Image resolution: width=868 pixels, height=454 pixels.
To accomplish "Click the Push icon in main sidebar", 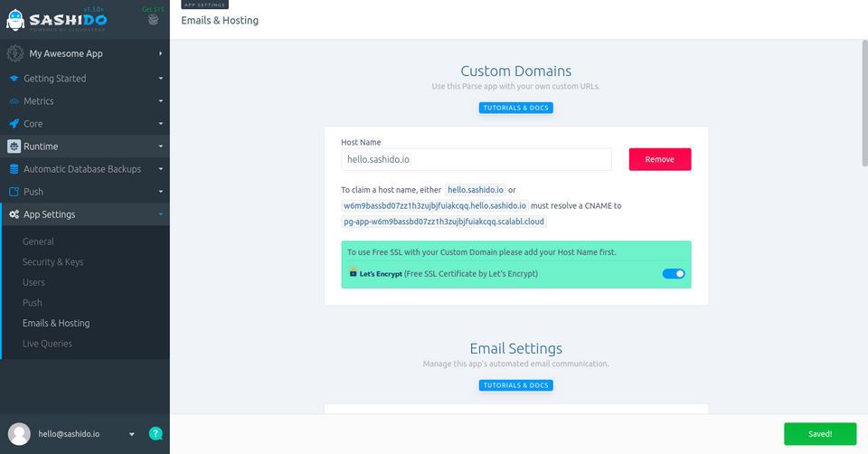I will 14,192.
